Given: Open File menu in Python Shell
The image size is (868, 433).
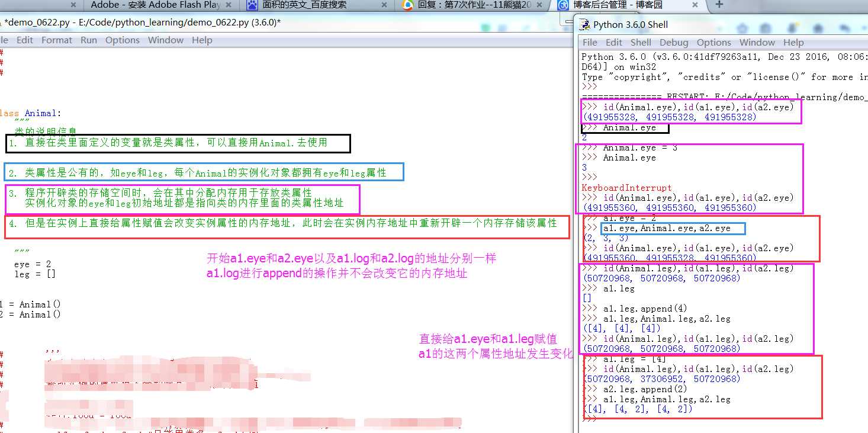Looking at the screenshot, I should coord(590,43).
